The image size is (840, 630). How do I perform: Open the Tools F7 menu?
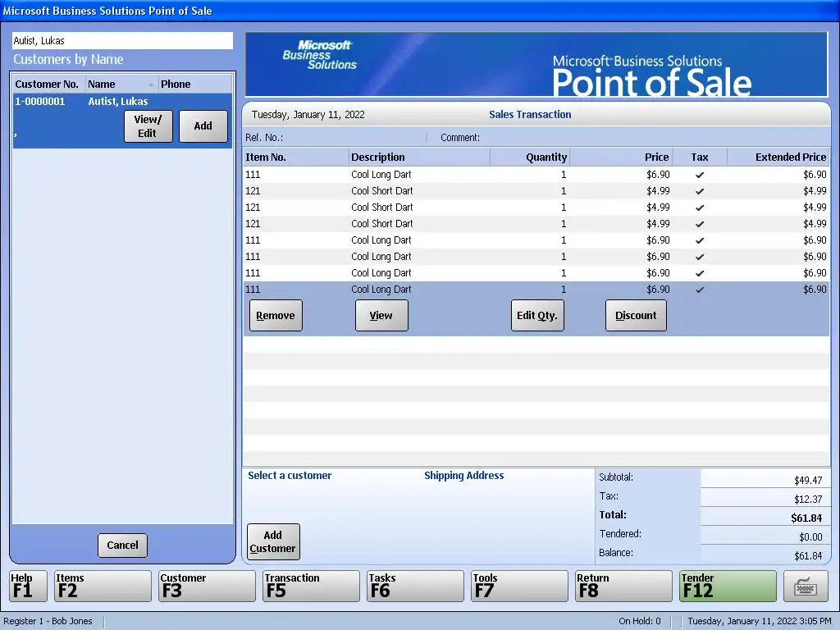(x=519, y=586)
